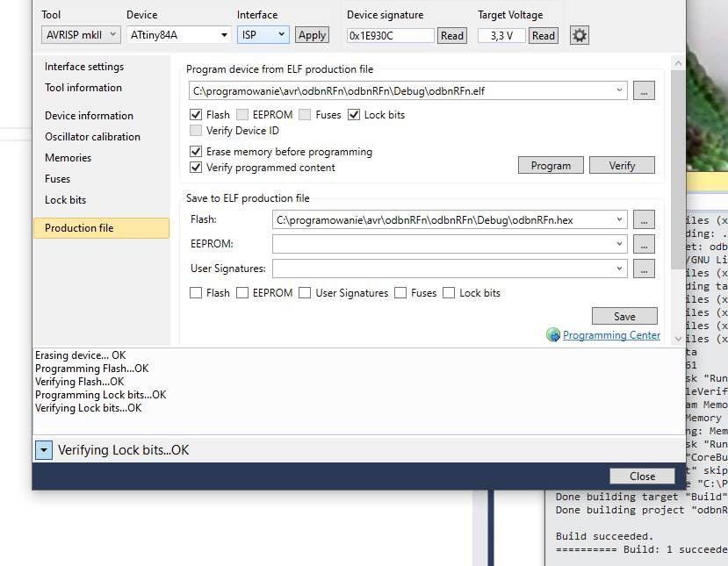The width and height of the screenshot is (728, 566).
Task: Open the gear settings icon
Action: pyautogui.click(x=579, y=35)
